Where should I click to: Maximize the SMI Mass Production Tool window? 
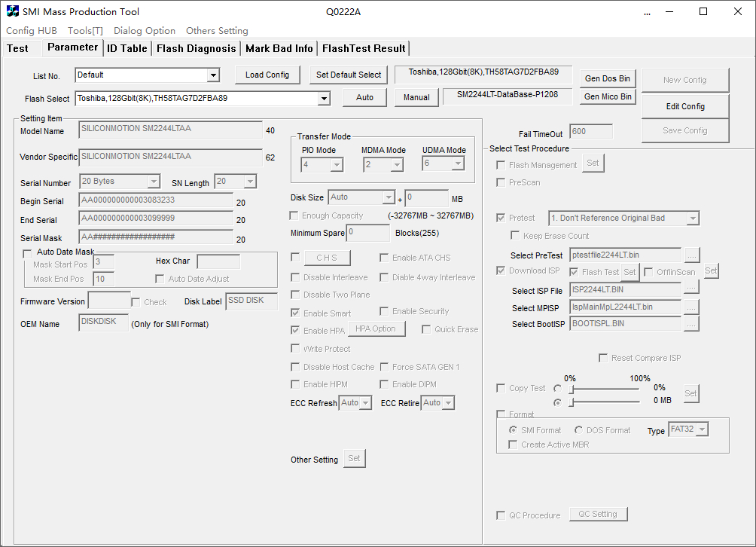click(703, 11)
